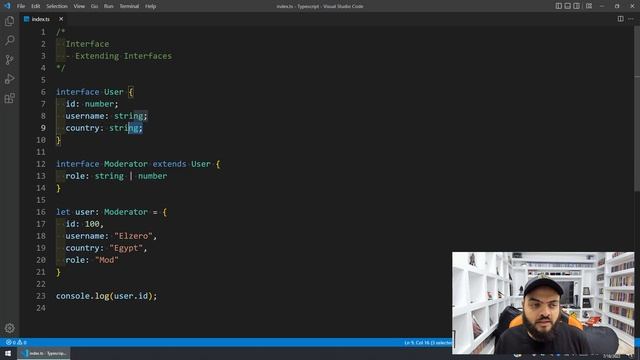Screen dimensions: 640x360
Task: Toggle the bottom panel layout icon
Action: (567, 6)
